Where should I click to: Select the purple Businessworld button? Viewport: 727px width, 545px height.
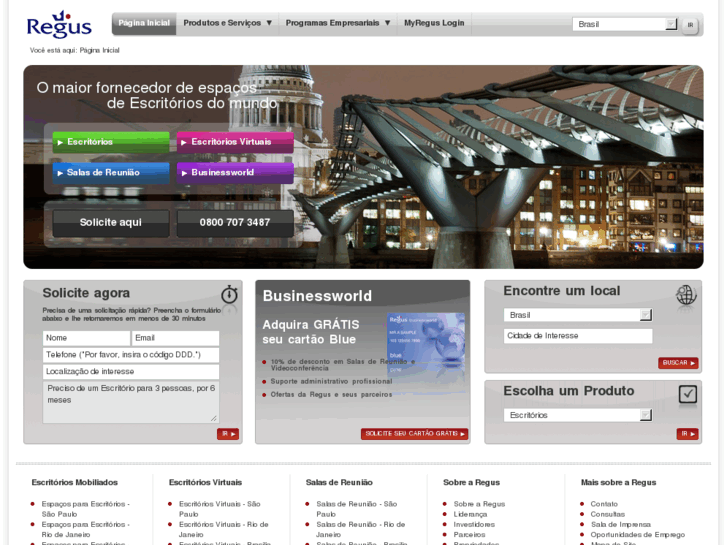click(235, 173)
